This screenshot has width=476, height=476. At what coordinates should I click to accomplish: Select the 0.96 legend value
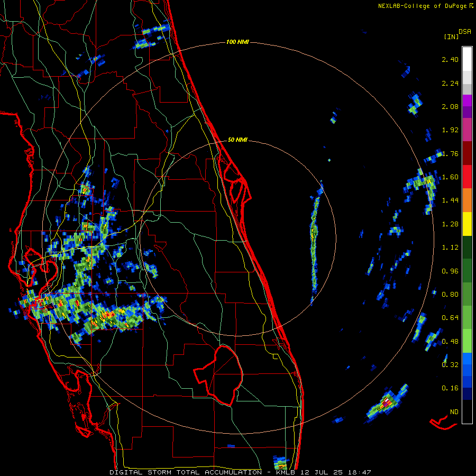tap(450, 271)
